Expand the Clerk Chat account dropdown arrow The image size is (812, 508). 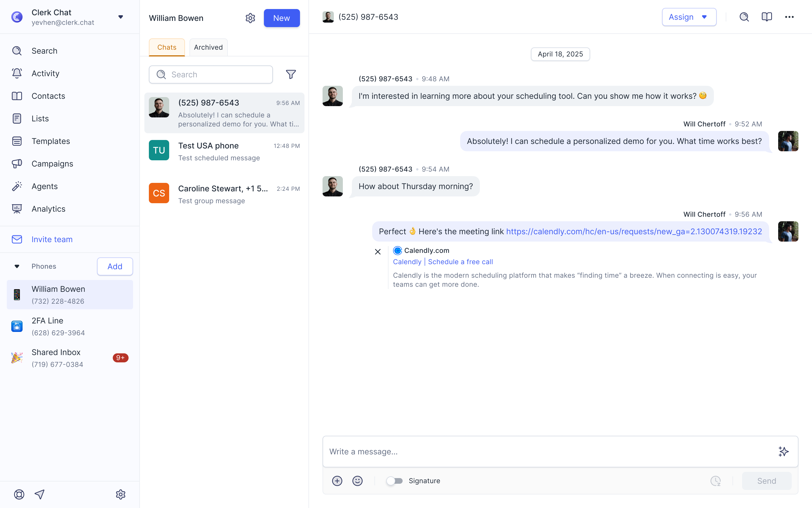pyautogui.click(x=121, y=17)
